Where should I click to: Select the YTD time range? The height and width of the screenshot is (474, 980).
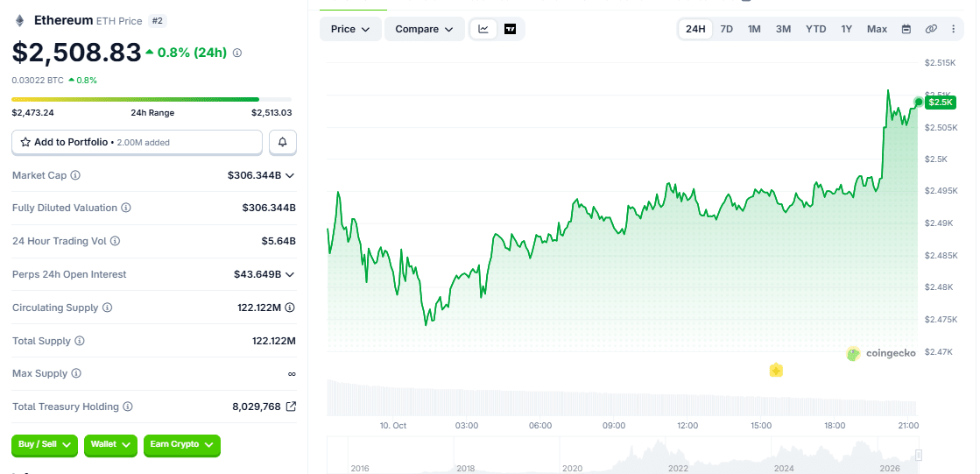[815, 29]
